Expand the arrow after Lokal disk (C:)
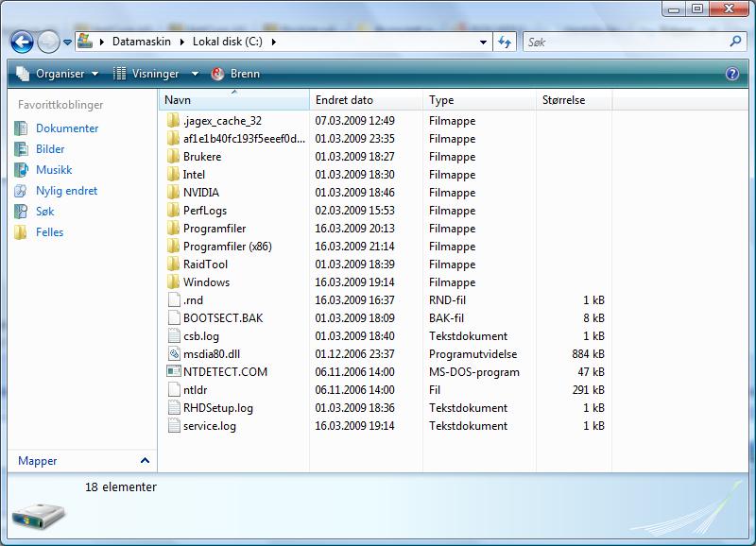 [x=274, y=42]
